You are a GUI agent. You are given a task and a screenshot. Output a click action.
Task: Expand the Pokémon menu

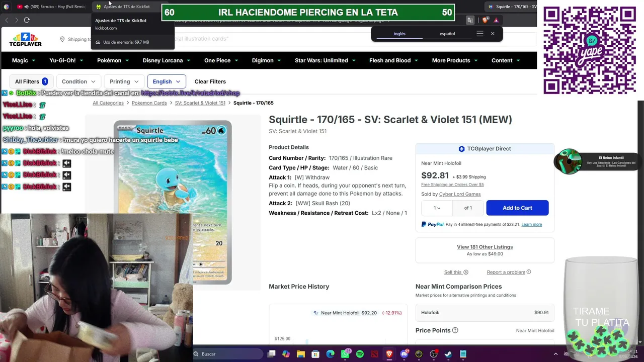point(113,60)
